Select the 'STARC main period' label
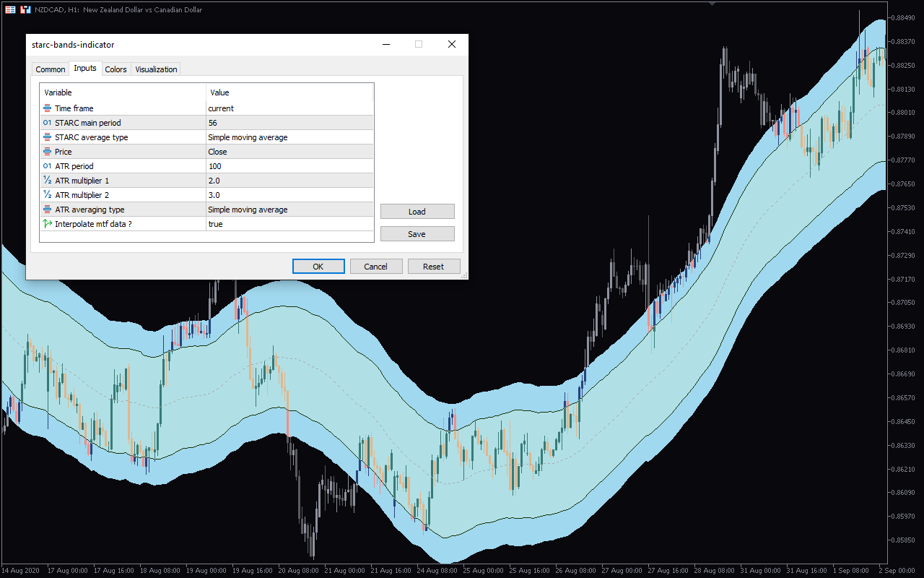 click(88, 123)
